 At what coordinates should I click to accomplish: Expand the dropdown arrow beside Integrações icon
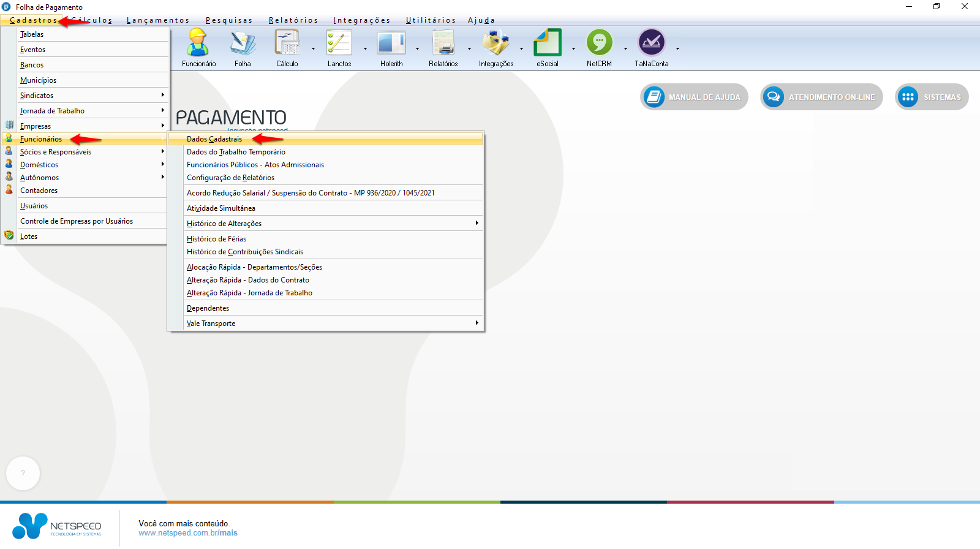coord(521,48)
